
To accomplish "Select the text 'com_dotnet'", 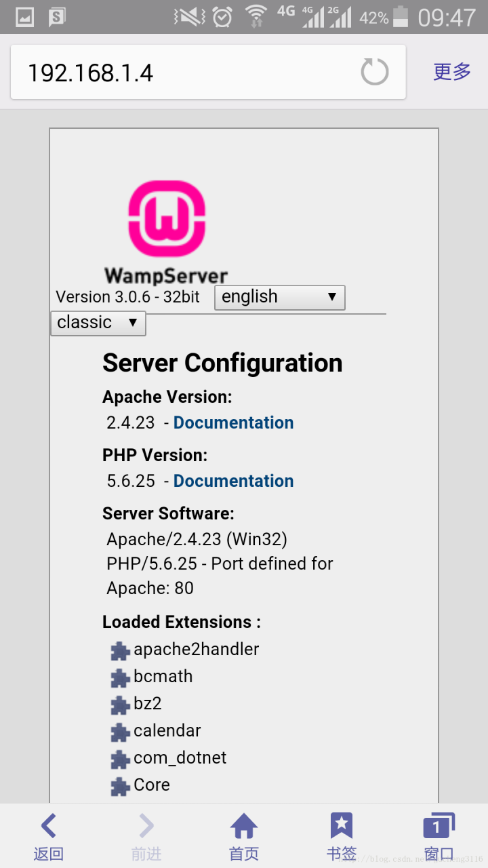I will pos(180,758).
